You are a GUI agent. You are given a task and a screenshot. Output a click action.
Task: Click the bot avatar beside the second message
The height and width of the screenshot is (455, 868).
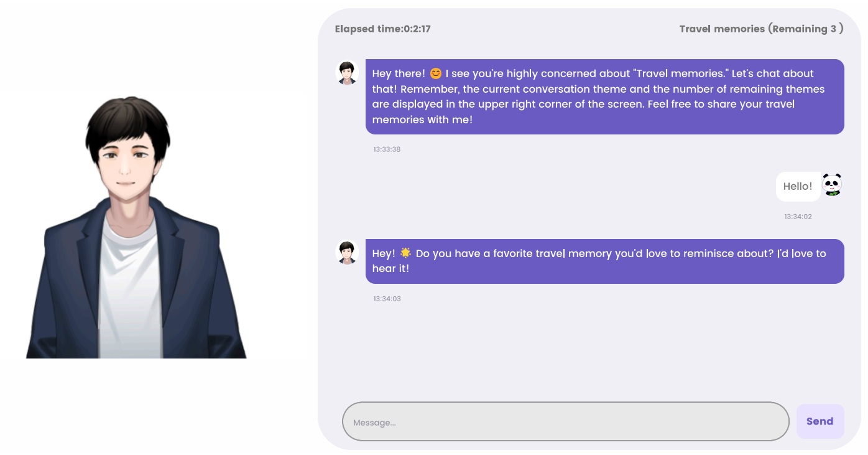(347, 252)
